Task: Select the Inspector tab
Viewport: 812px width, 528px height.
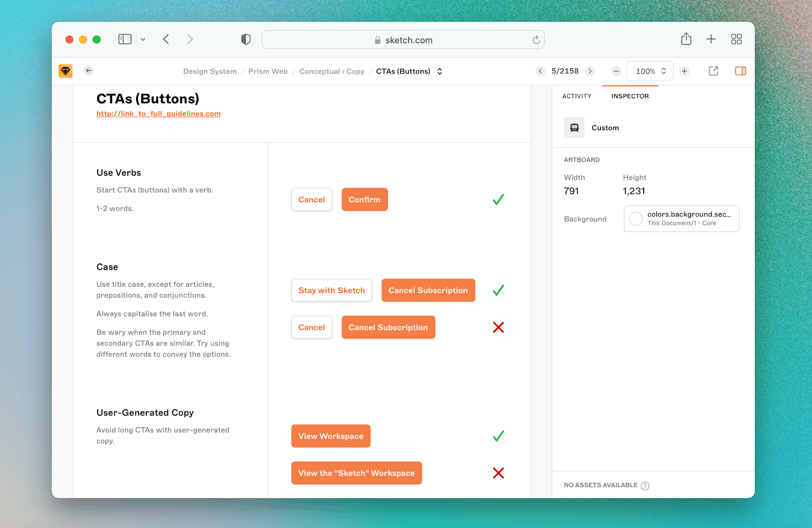Action: [x=630, y=96]
